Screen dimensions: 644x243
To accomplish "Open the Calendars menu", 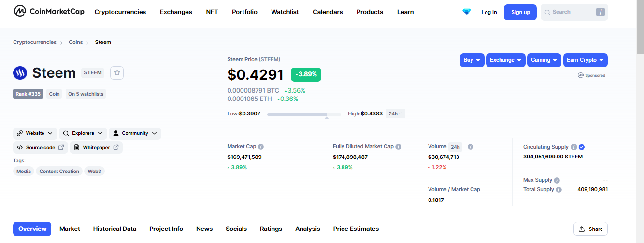I will 328,12.
